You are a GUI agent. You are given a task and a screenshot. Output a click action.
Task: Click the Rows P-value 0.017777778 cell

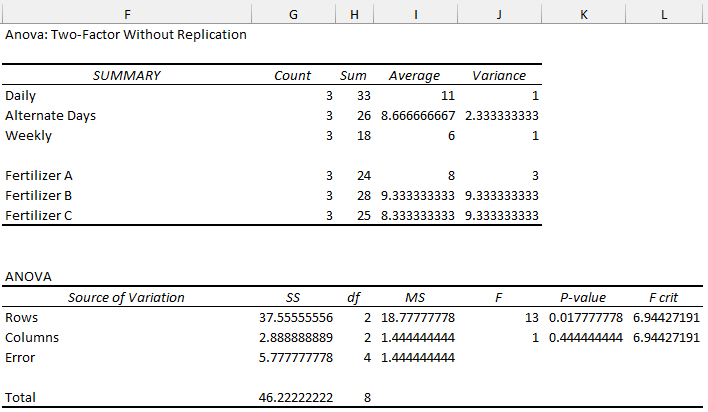[585, 318]
